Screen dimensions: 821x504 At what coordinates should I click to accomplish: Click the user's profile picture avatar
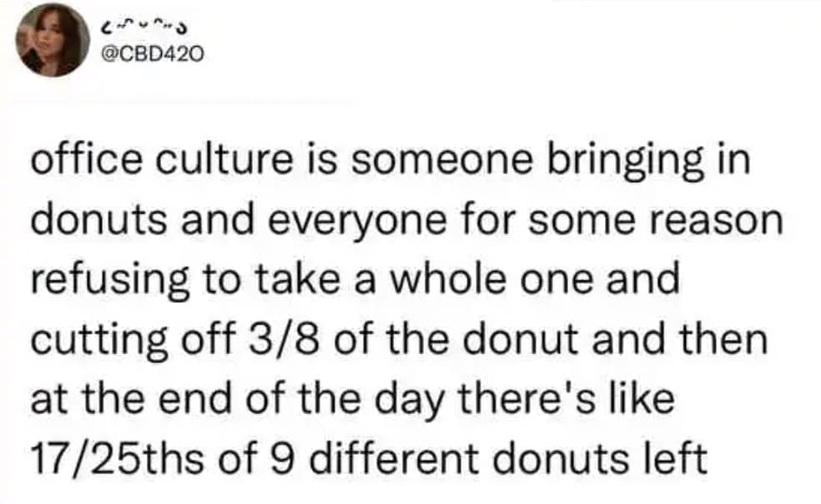(53, 39)
